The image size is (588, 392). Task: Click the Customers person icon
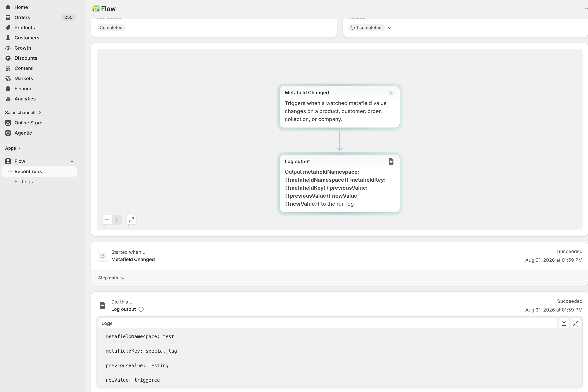8,38
